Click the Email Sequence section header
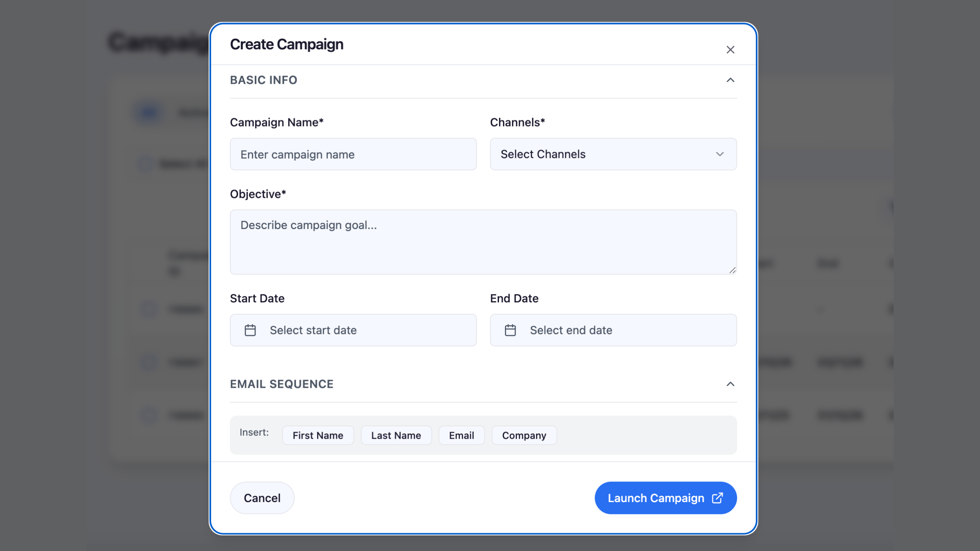This screenshot has height=551, width=980. [282, 384]
